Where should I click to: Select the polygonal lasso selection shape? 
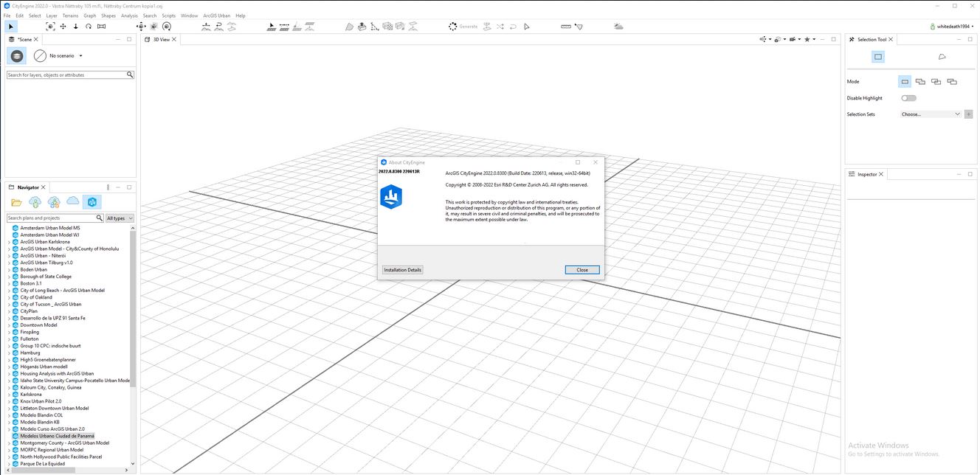942,57
